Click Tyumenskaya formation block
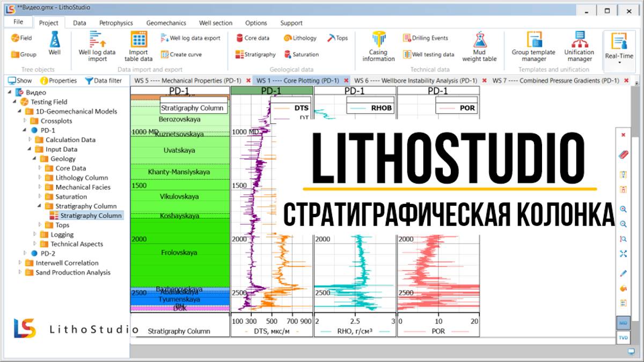Image resolution: width=644 pixels, height=362 pixels. [180, 299]
